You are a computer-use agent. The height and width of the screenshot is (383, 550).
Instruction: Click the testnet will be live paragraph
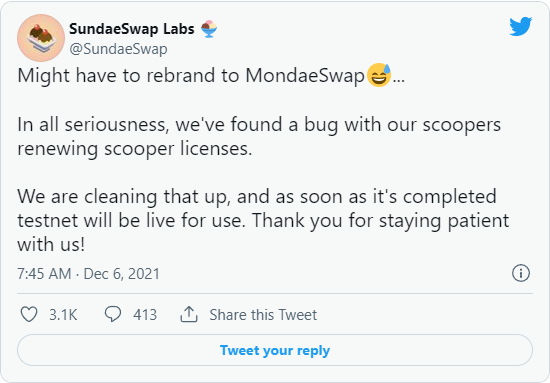(x=263, y=220)
